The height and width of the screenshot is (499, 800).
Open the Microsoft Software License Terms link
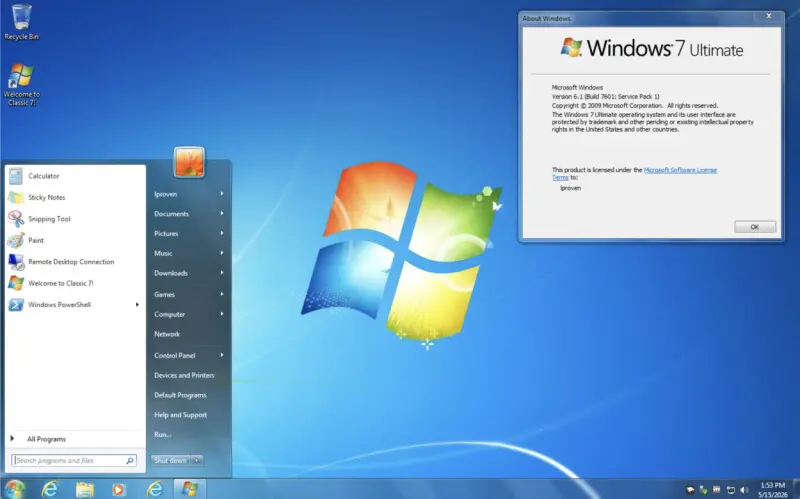pos(635,173)
